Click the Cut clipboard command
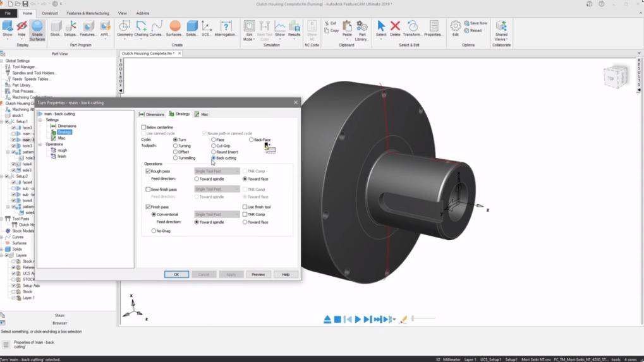644x362 pixels. coord(330,23)
